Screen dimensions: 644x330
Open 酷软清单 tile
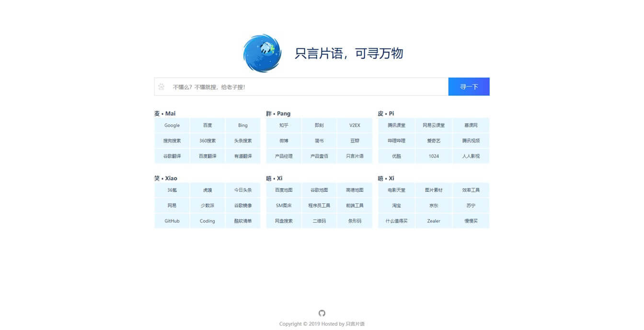coord(243,221)
